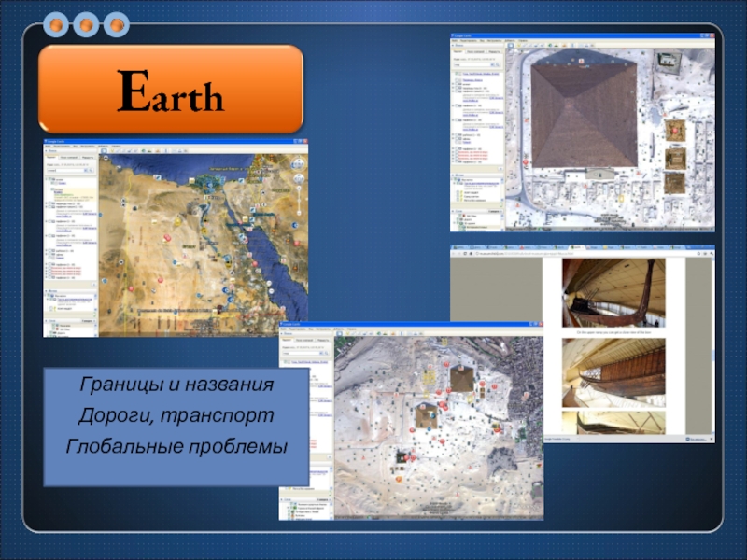Collapse the Места panel in Egypt map window
The width and height of the screenshot is (747, 560).
(46, 291)
